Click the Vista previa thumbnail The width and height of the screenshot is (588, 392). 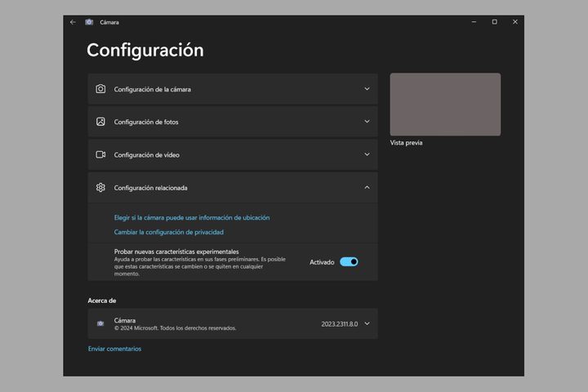tap(445, 105)
